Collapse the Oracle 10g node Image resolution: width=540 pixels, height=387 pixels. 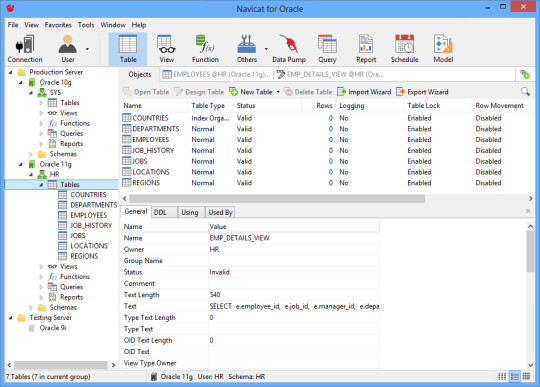pos(21,83)
